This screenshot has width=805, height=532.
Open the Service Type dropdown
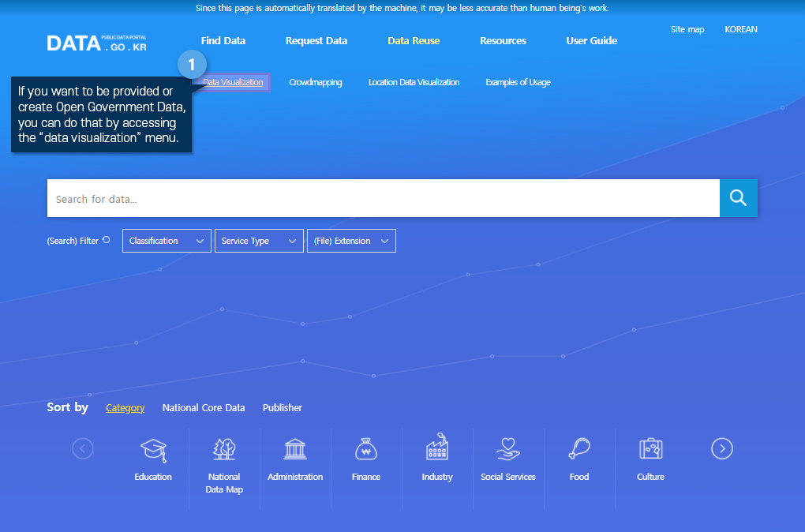pos(259,241)
